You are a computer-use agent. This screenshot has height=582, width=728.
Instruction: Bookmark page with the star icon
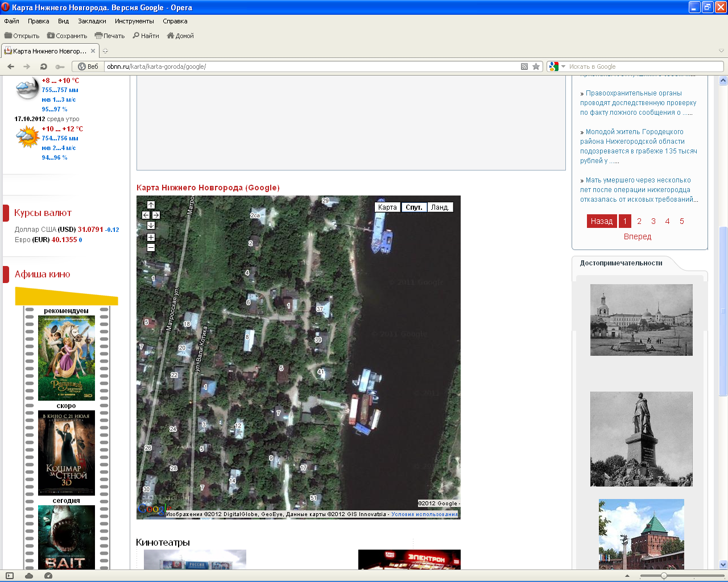(x=536, y=66)
